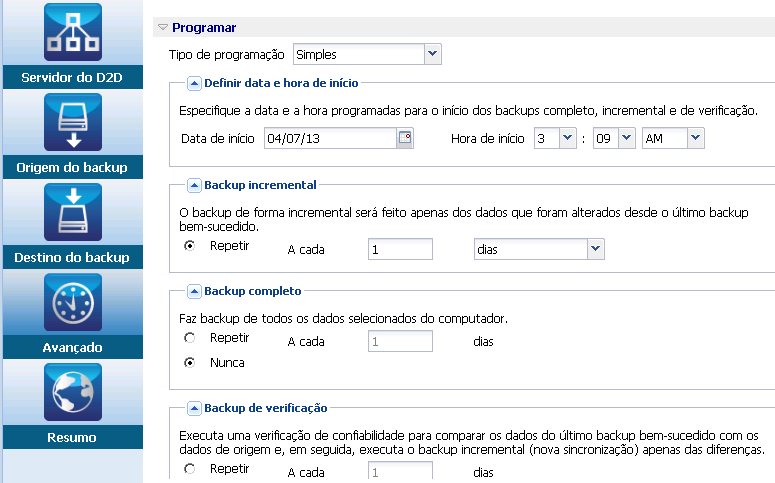
Task: Click the Resumo tab label
Action: click(72, 438)
